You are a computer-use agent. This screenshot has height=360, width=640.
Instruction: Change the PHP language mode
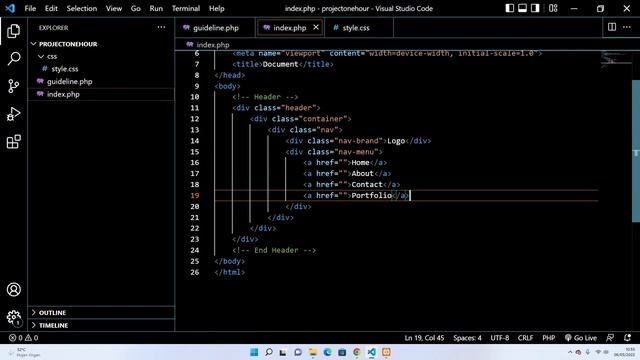(x=549, y=338)
